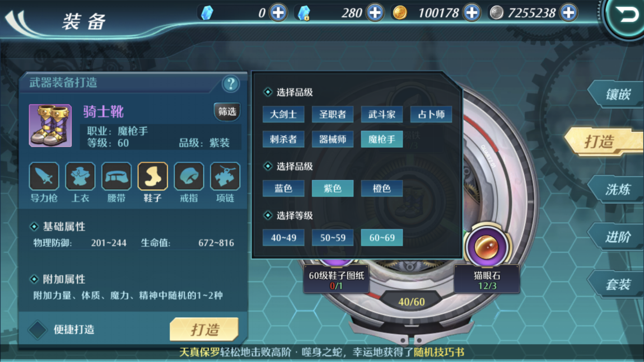Select the 戒指 ring slot icon
The height and width of the screenshot is (362, 644).
click(x=189, y=176)
